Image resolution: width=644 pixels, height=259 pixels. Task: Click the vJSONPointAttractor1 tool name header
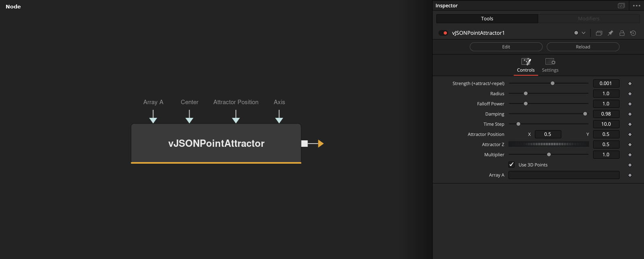pyautogui.click(x=478, y=33)
